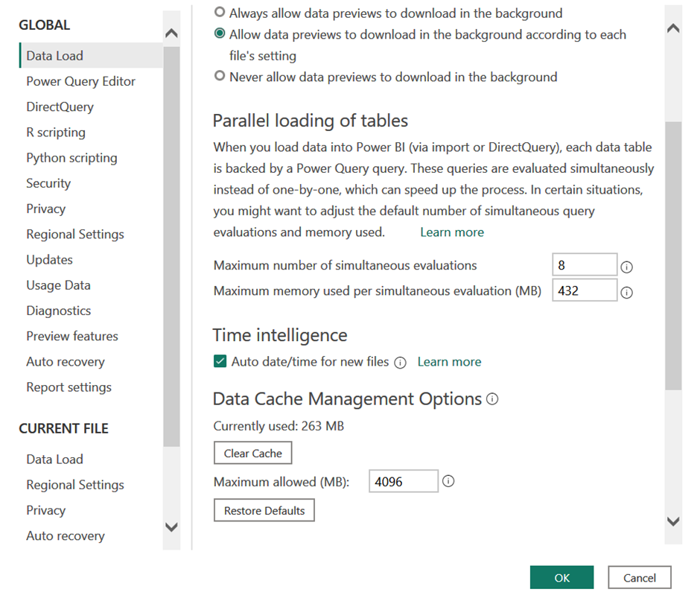Image resolution: width=700 pixels, height=601 pixels.
Task: Select allow previews according to file's setting
Action: coord(219,33)
